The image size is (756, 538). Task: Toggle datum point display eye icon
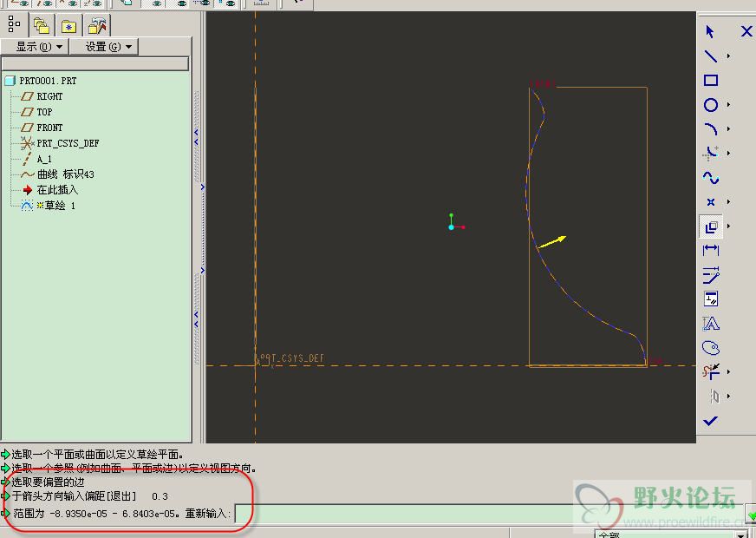68,3
